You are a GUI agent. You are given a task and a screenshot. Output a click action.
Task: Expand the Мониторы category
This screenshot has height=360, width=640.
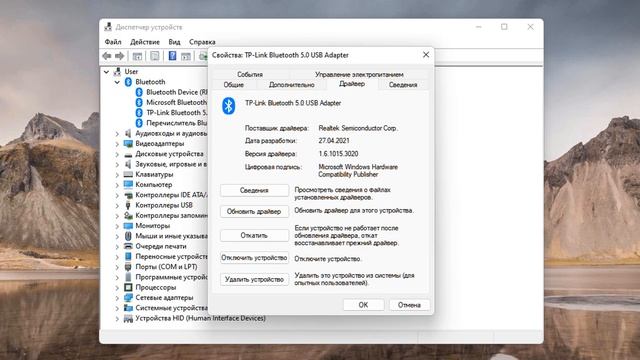[117, 226]
